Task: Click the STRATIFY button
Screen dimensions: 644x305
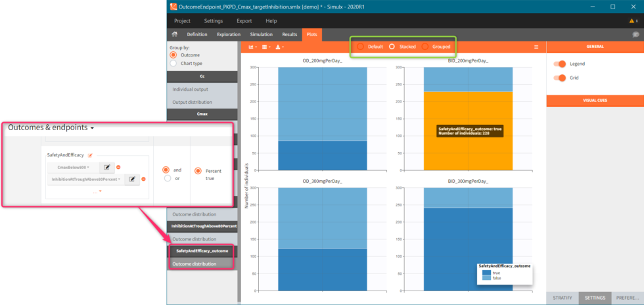Action: (x=561, y=298)
